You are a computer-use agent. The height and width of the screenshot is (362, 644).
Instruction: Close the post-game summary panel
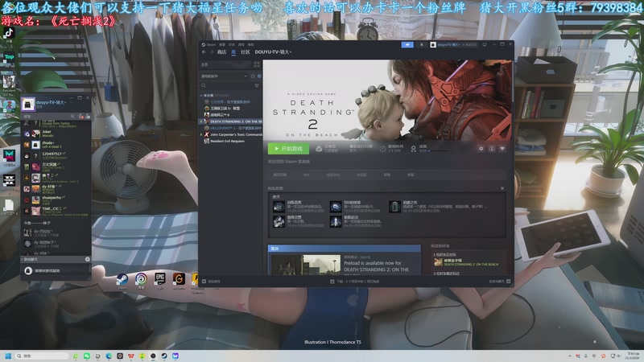pos(502,188)
